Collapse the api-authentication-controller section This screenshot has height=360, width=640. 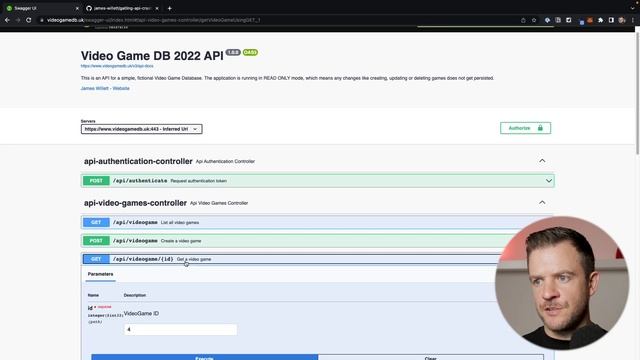tap(542, 161)
